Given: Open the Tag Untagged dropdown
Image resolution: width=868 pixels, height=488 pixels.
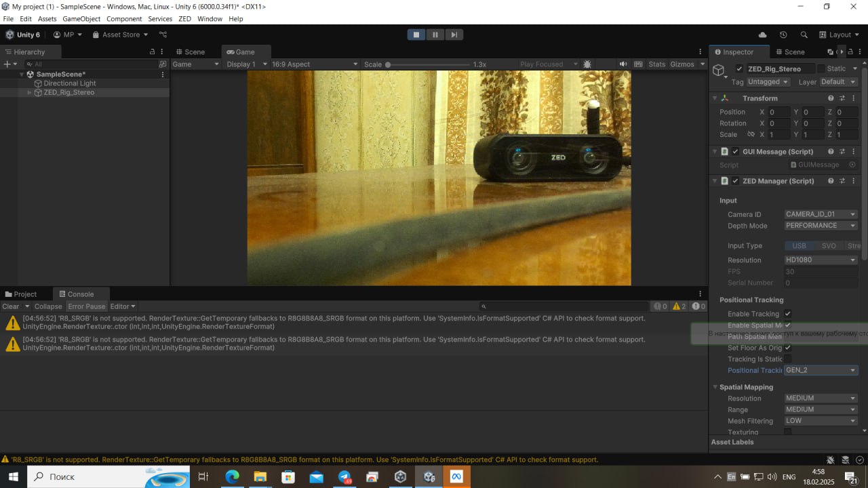Looking at the screenshot, I should point(768,82).
